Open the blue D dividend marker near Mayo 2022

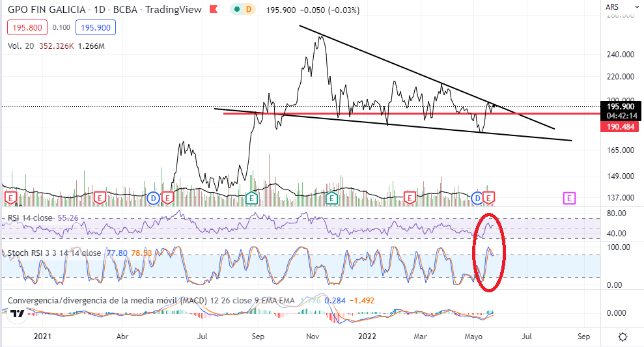point(477,199)
